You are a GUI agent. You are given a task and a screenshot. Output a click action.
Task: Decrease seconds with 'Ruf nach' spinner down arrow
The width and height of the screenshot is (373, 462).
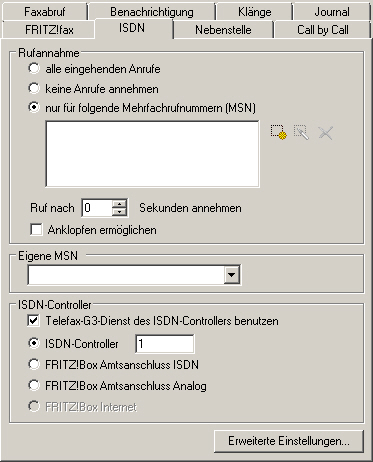[x=119, y=212]
